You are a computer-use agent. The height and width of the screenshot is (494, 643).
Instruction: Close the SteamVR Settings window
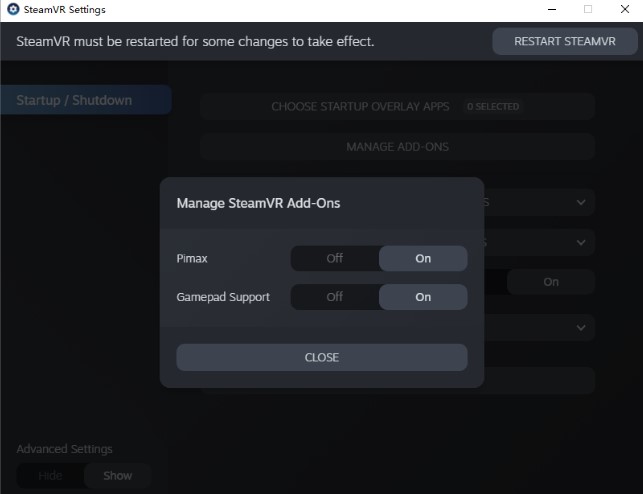pyautogui.click(x=625, y=9)
